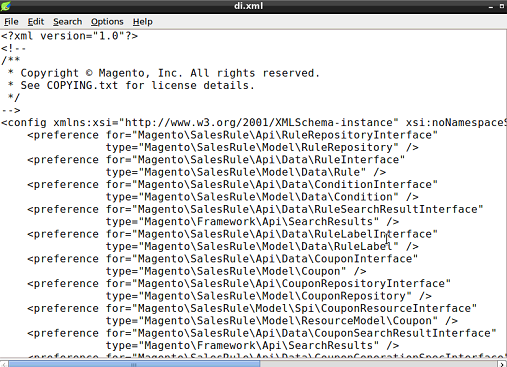This screenshot has width=507, height=367.
Task: Maximize the di.xml window
Action: (x=502, y=6)
